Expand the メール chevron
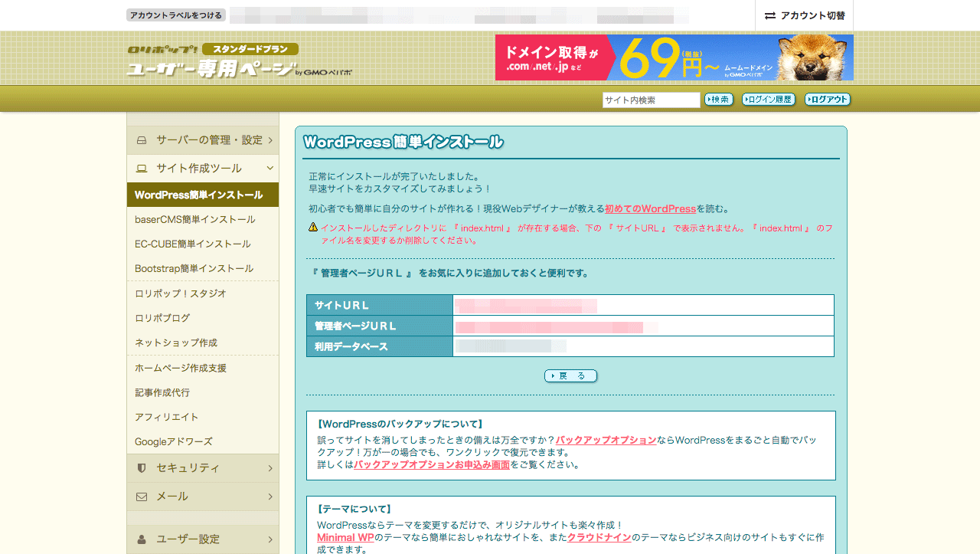Viewport: 980px width, 554px height. (270, 497)
